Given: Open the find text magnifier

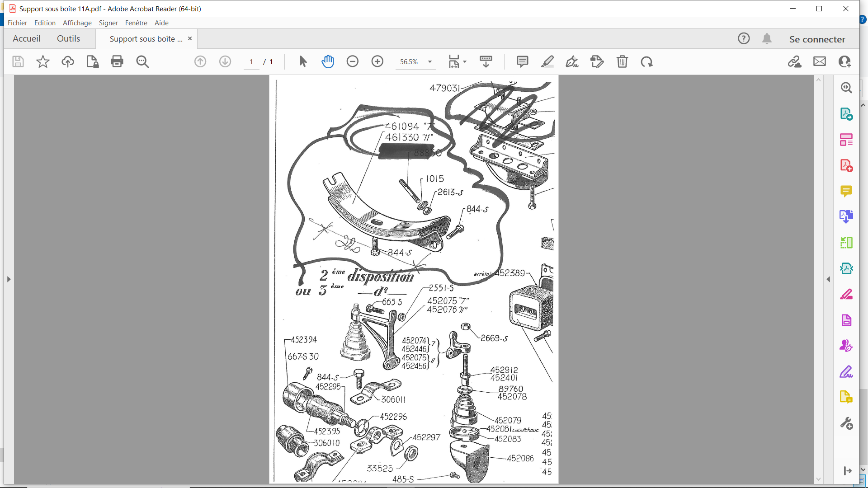Looking at the screenshot, I should (142, 61).
